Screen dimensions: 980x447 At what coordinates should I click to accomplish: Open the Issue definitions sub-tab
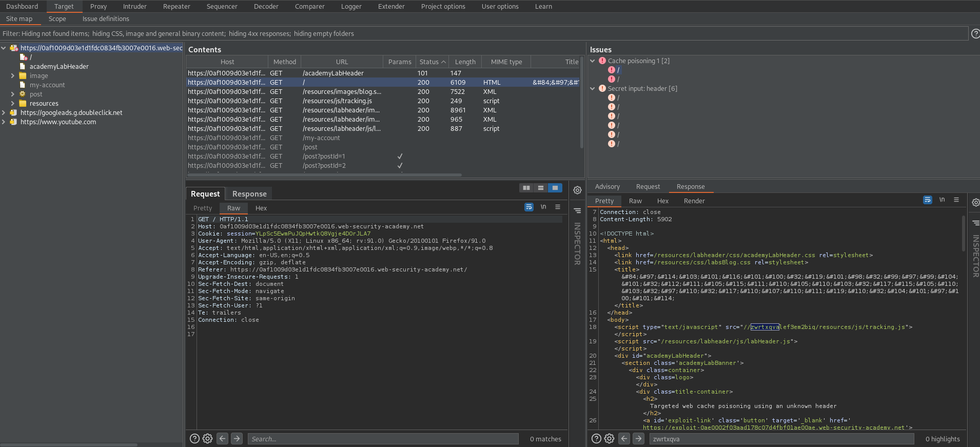click(106, 19)
